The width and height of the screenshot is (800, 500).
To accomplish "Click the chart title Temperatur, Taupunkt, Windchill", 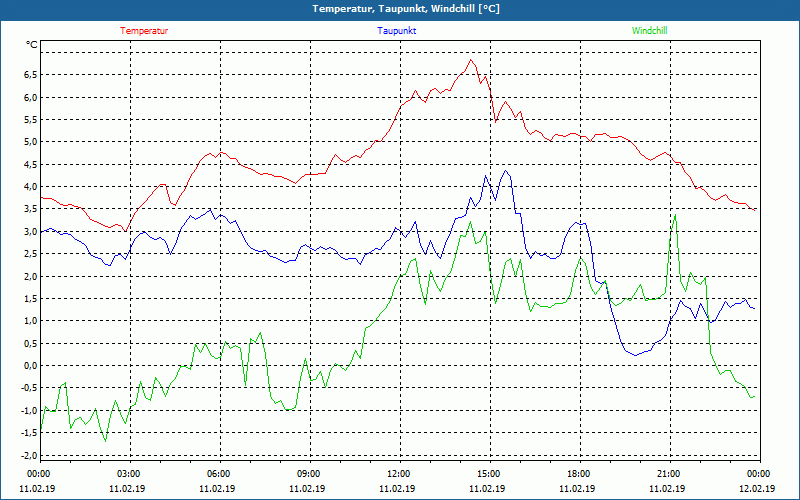I will pos(406,9).
